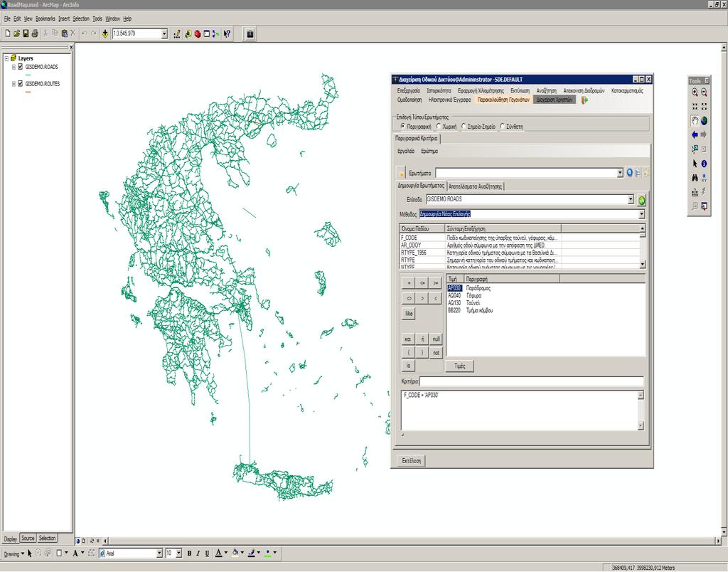
Task: Activate the Identify tool
Action: tap(704, 164)
